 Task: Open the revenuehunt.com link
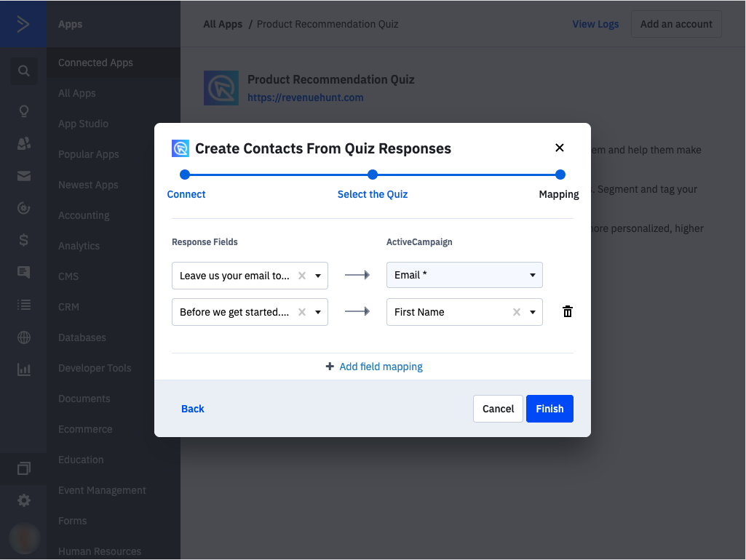point(306,97)
